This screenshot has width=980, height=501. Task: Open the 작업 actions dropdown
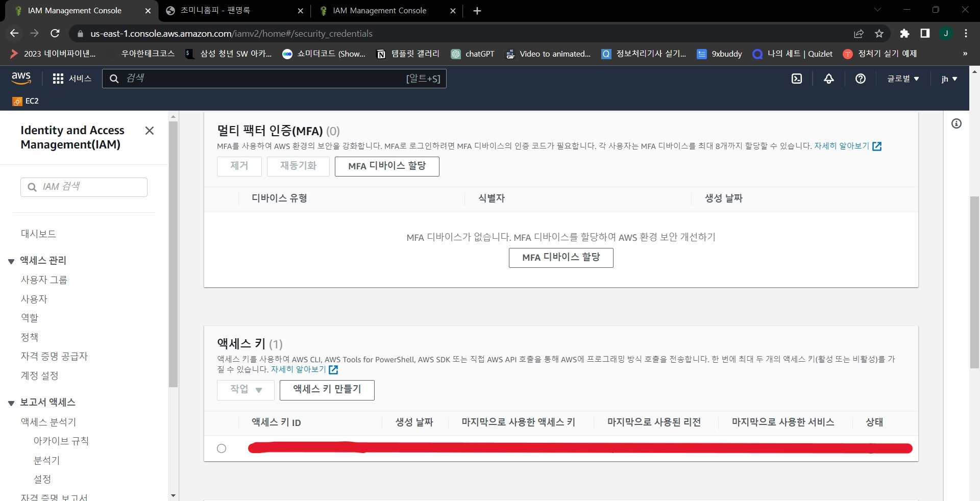tap(246, 390)
